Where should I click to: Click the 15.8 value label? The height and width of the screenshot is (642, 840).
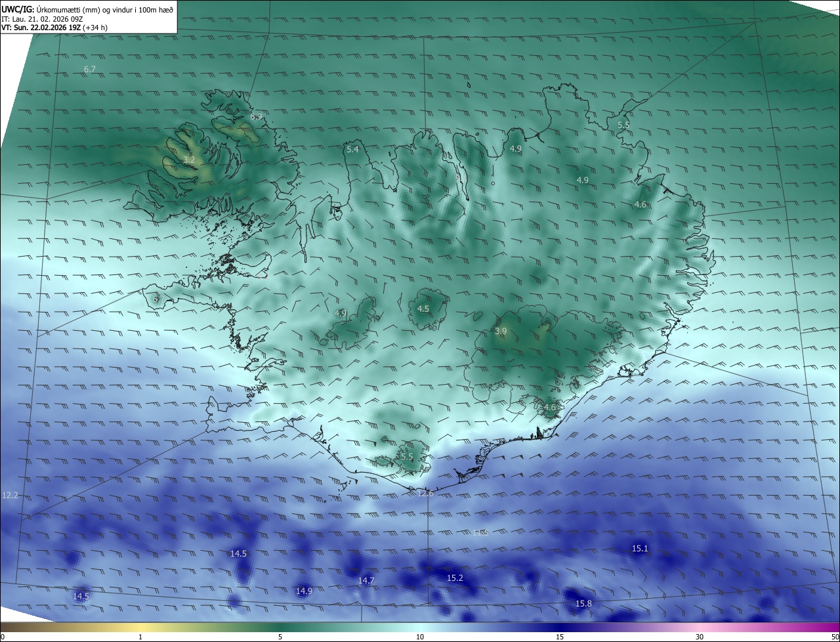coord(583,603)
